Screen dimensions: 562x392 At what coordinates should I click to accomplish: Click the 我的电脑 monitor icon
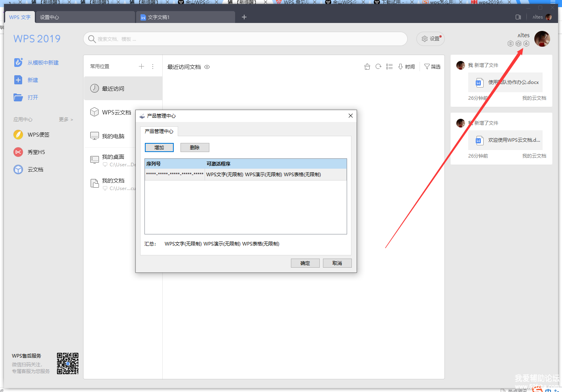95,136
